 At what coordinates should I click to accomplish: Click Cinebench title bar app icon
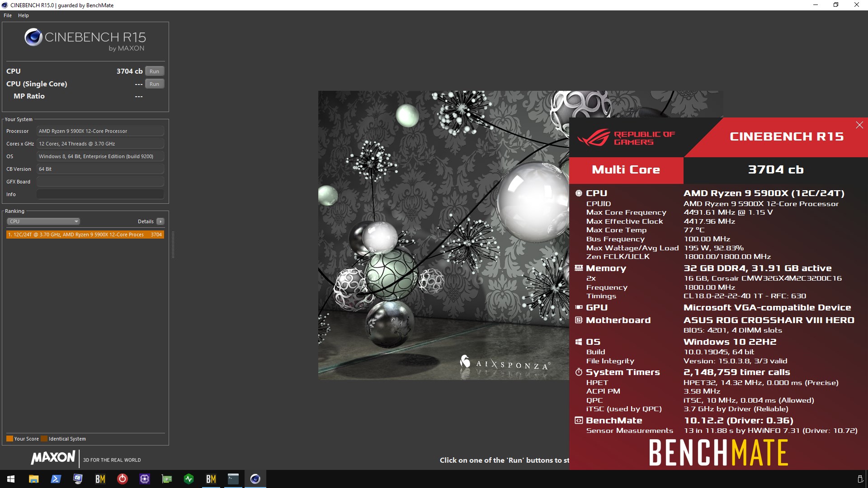pyautogui.click(x=5, y=5)
